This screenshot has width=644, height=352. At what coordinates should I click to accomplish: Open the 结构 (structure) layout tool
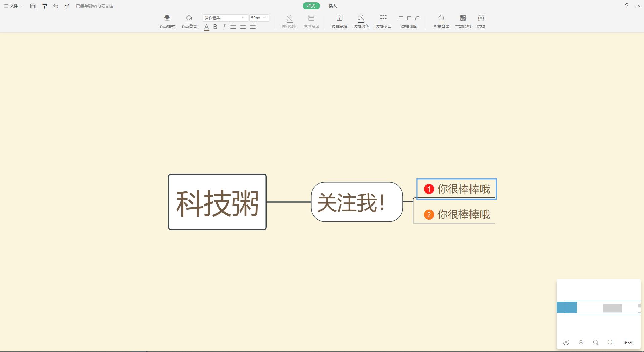[481, 21]
